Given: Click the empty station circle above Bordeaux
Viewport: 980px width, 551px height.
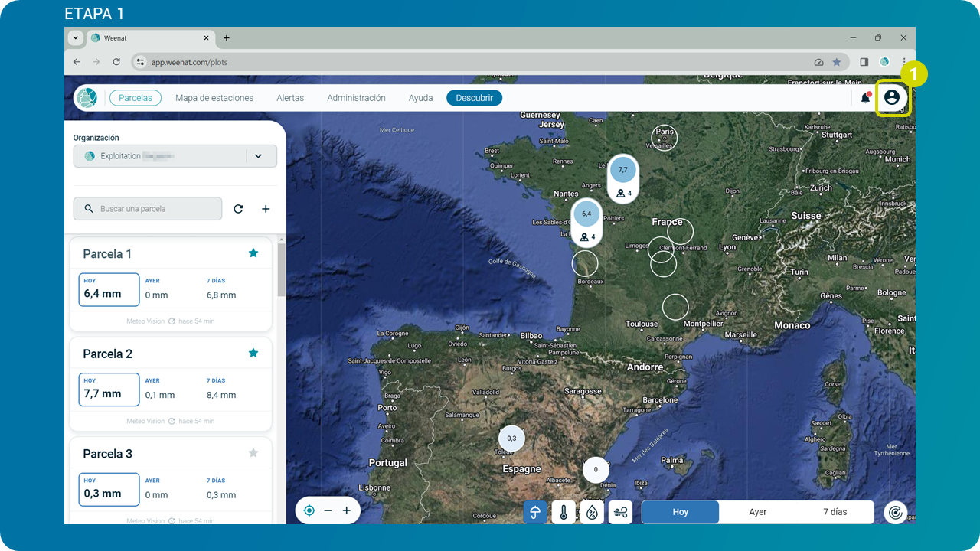Looking at the screenshot, I should pos(585,263).
